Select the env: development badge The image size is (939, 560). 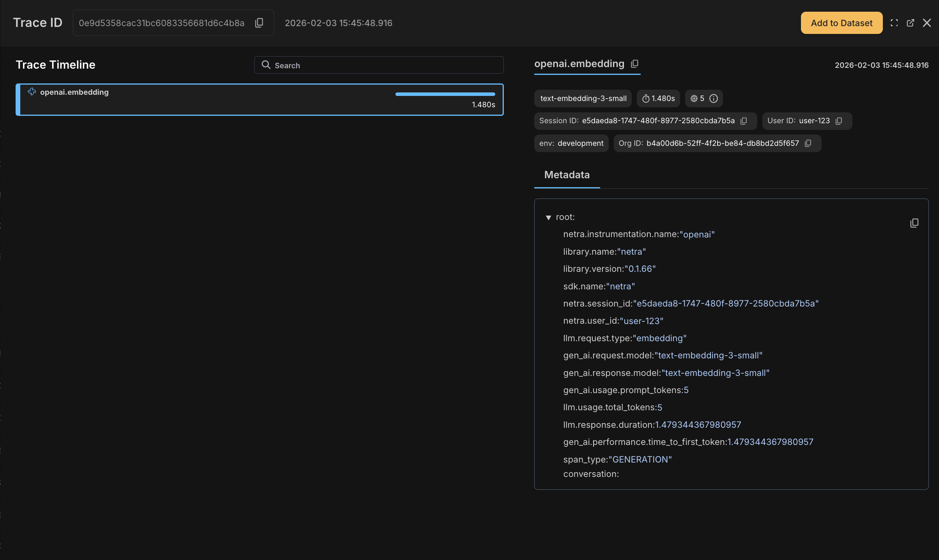tap(571, 143)
